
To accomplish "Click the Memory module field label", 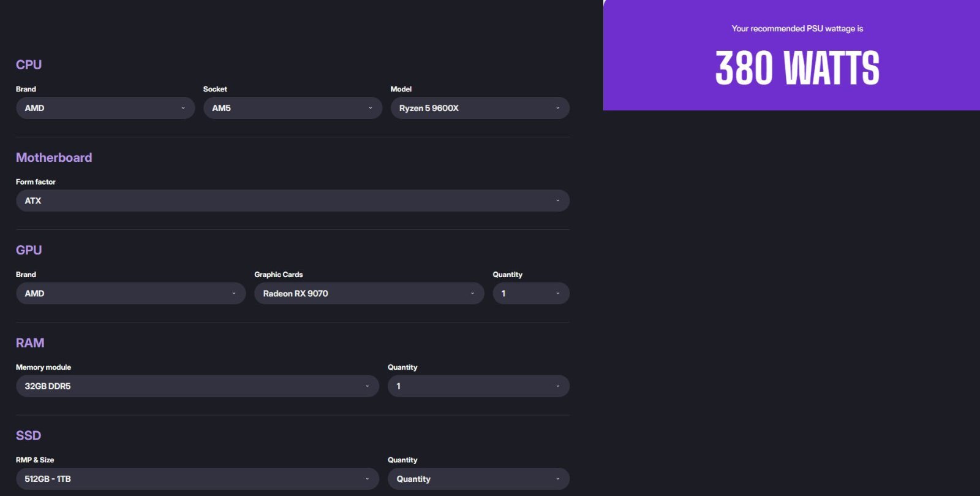I will pos(43,367).
